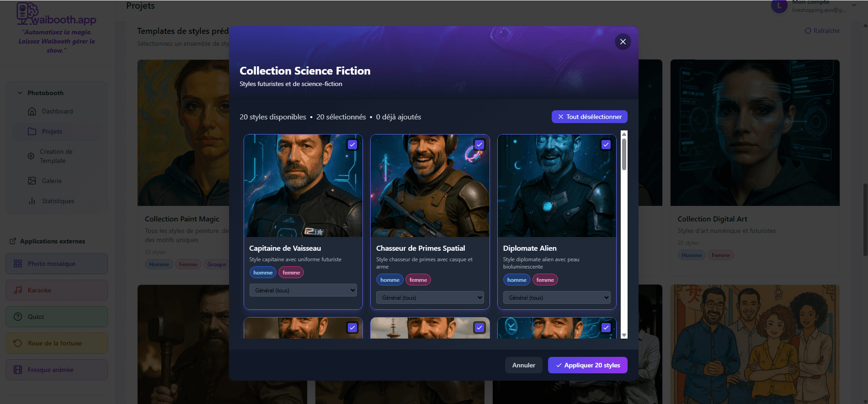Click the Photo mosaique grid icon
Viewport: 868px width, 404px height.
(18, 264)
